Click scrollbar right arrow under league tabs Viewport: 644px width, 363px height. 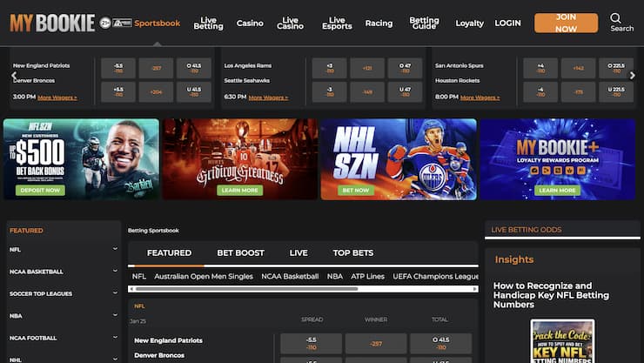tap(475, 289)
